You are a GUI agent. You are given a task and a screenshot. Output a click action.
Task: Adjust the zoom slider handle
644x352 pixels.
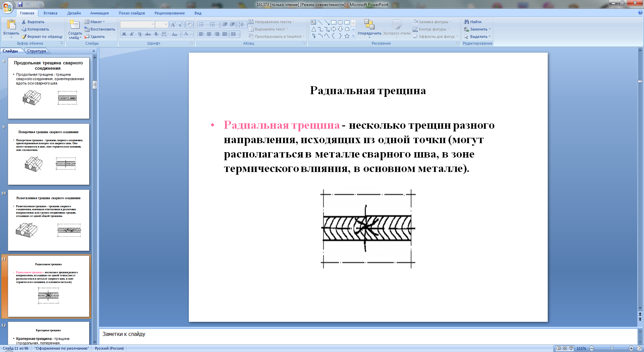[x=612, y=348]
